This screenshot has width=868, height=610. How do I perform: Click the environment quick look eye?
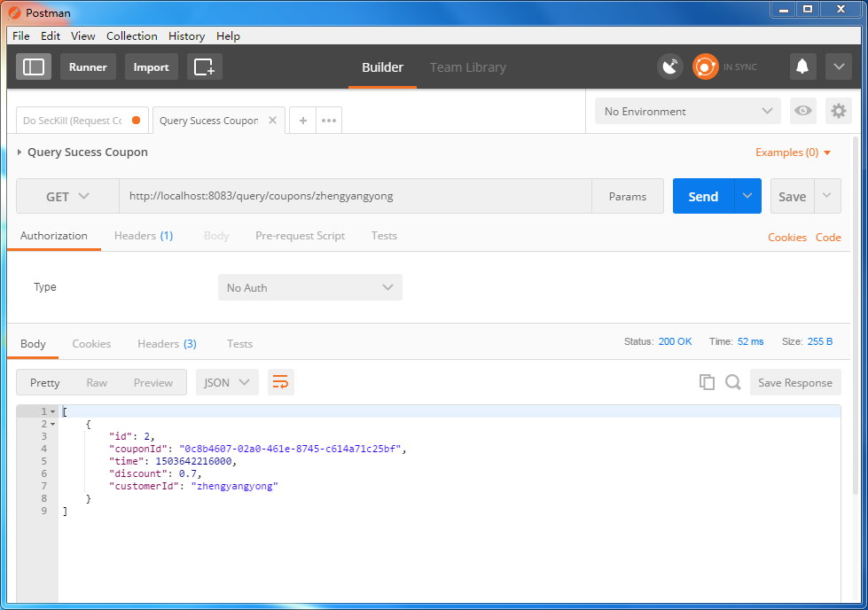coord(803,111)
